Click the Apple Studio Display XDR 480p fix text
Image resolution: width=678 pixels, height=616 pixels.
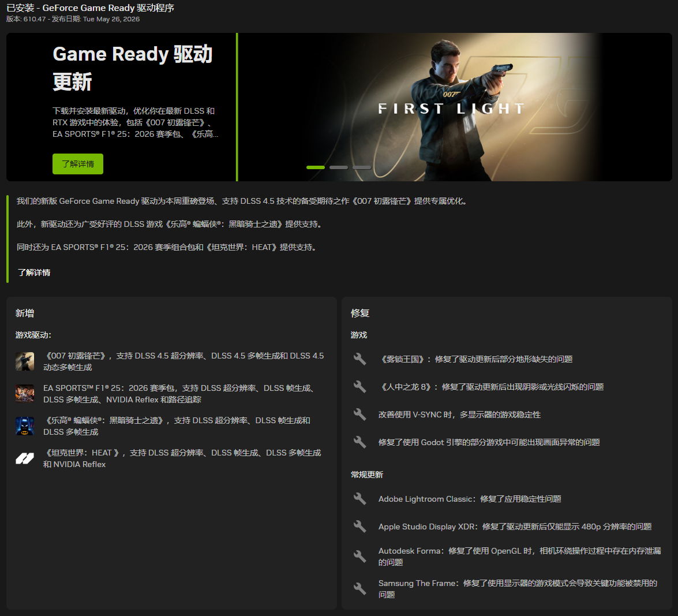click(x=515, y=527)
